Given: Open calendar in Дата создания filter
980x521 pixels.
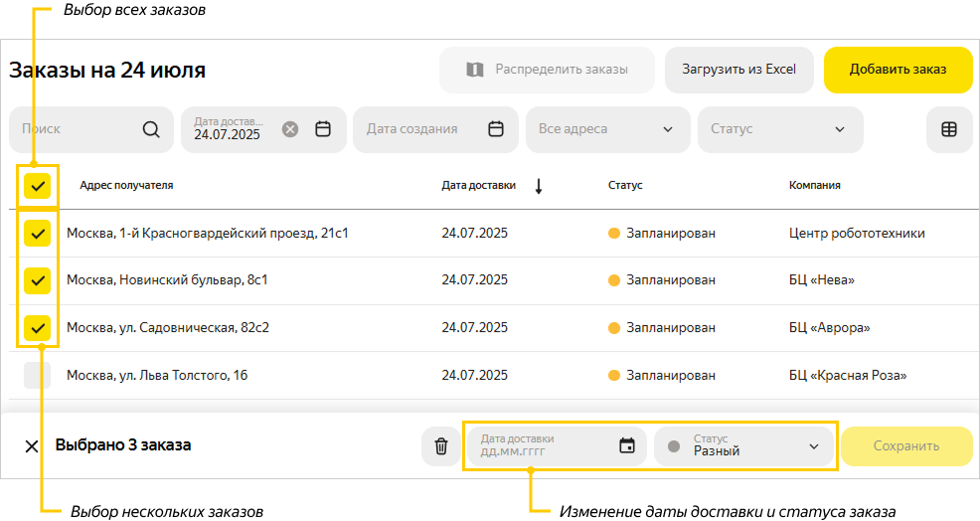Looking at the screenshot, I should point(496,129).
